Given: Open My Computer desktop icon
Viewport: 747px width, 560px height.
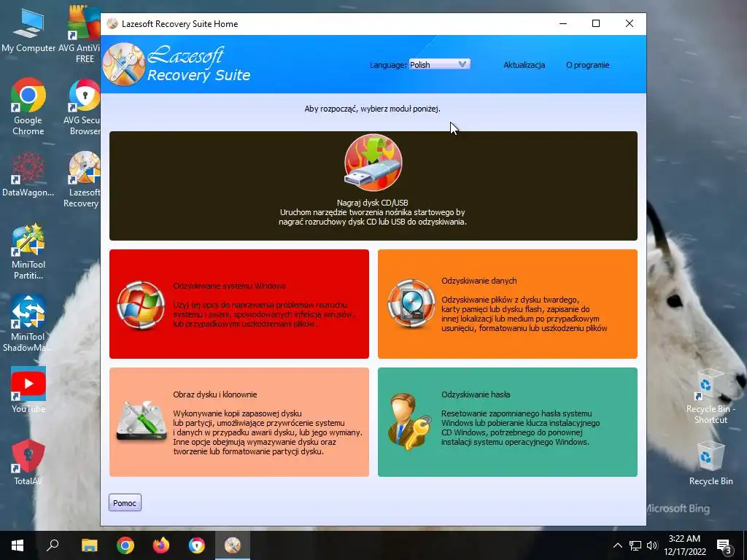Looking at the screenshot, I should (28, 29).
